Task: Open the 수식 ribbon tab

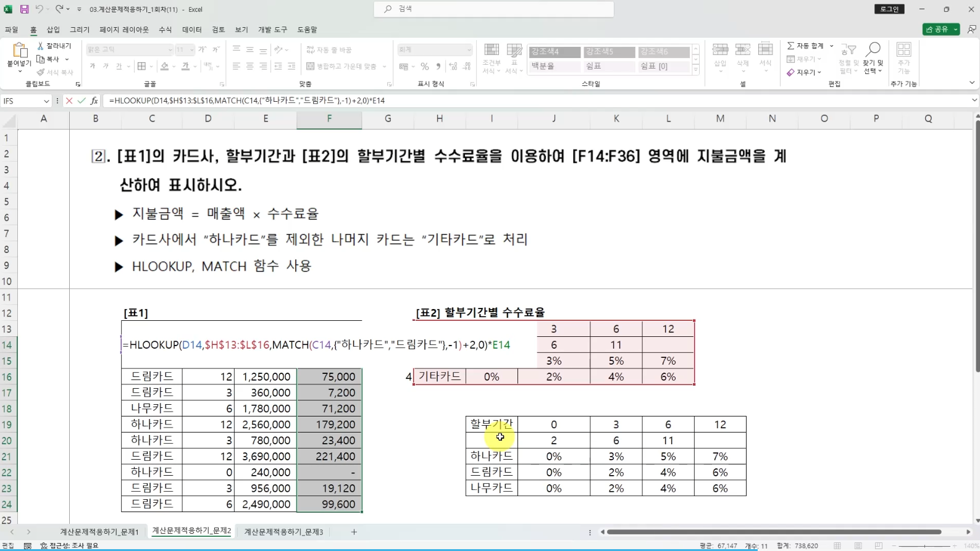Action: coord(165,30)
